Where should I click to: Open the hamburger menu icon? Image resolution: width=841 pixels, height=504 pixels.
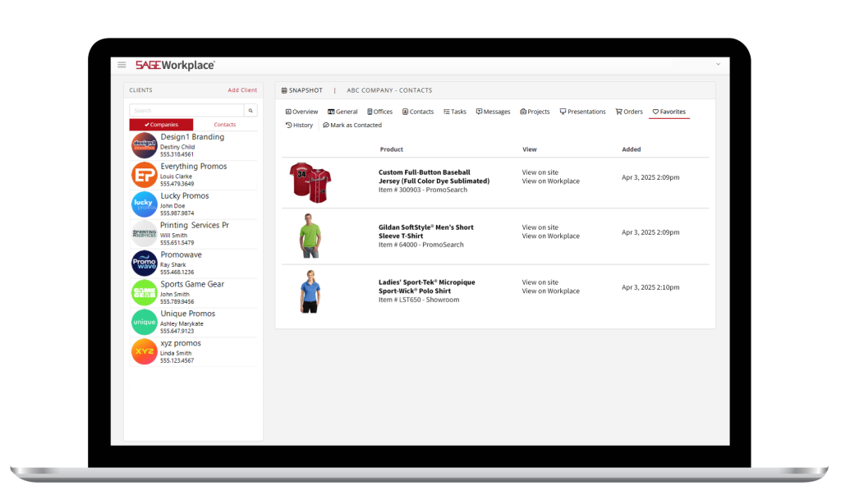(x=122, y=65)
